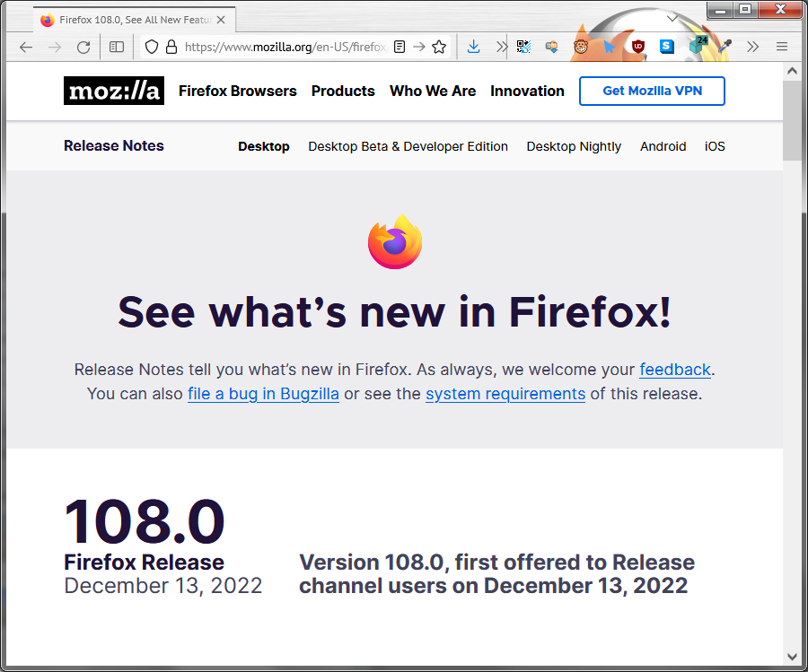The width and height of the screenshot is (808, 672).
Task: Select the Desktop release notes tab
Action: pos(264,146)
